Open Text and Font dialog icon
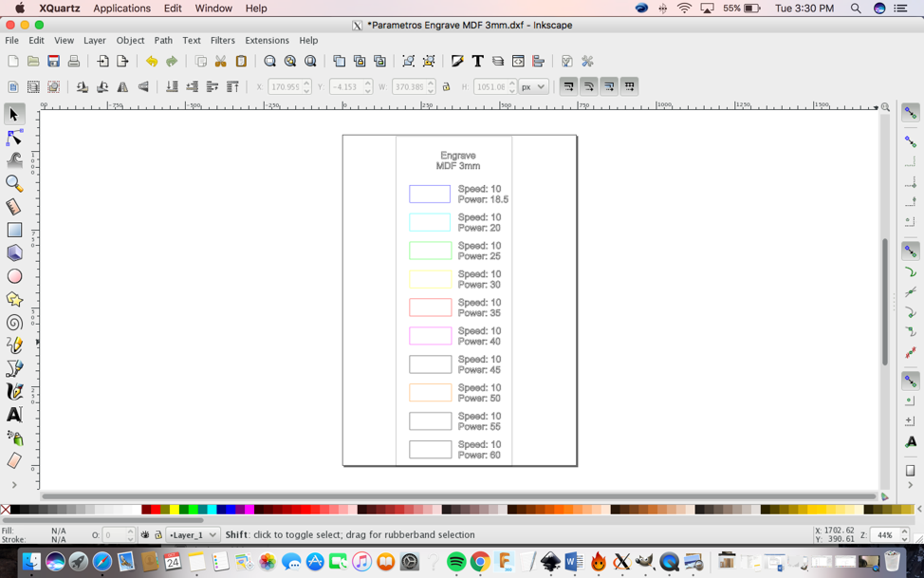The image size is (924, 578). click(x=478, y=62)
